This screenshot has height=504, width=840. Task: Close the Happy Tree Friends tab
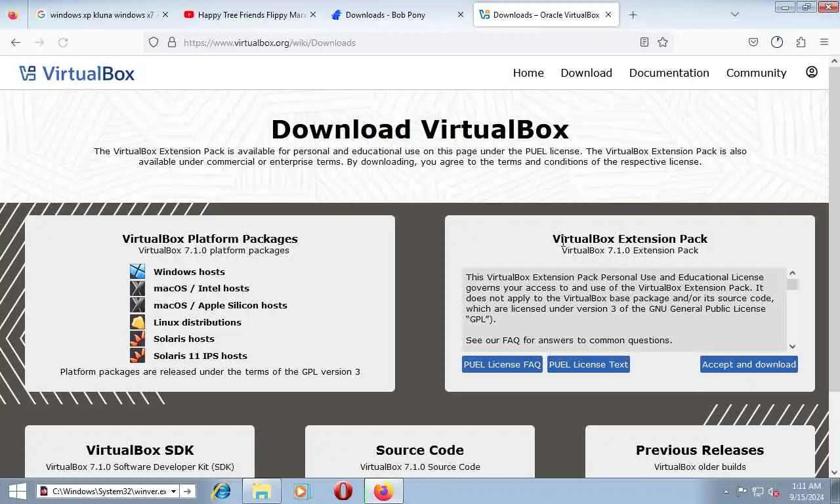[x=312, y=14]
